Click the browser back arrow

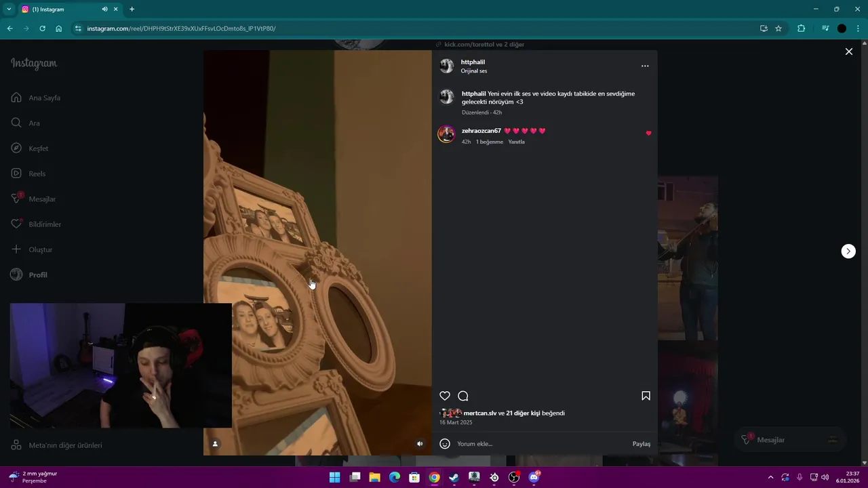click(x=9, y=28)
